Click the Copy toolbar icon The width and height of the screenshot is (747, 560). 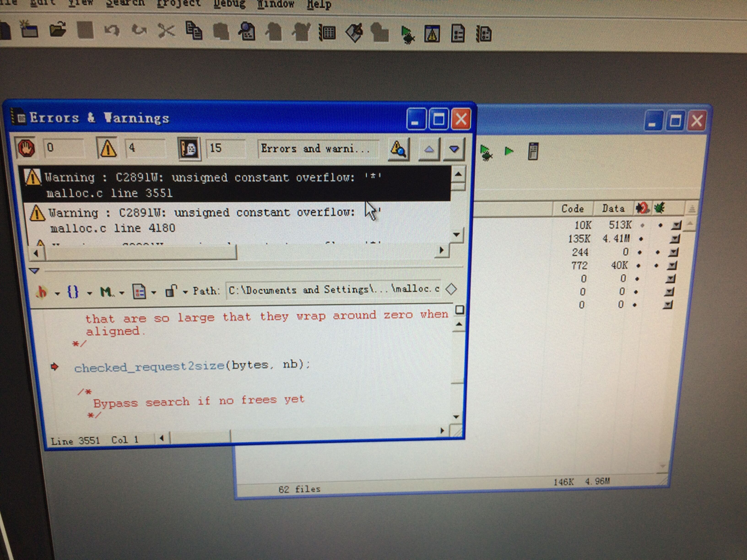tap(194, 31)
